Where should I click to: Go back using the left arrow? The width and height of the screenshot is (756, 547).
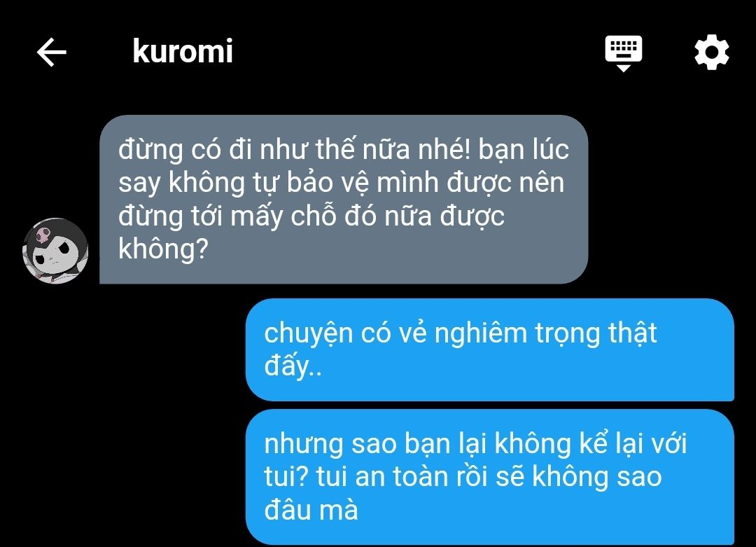[x=52, y=52]
